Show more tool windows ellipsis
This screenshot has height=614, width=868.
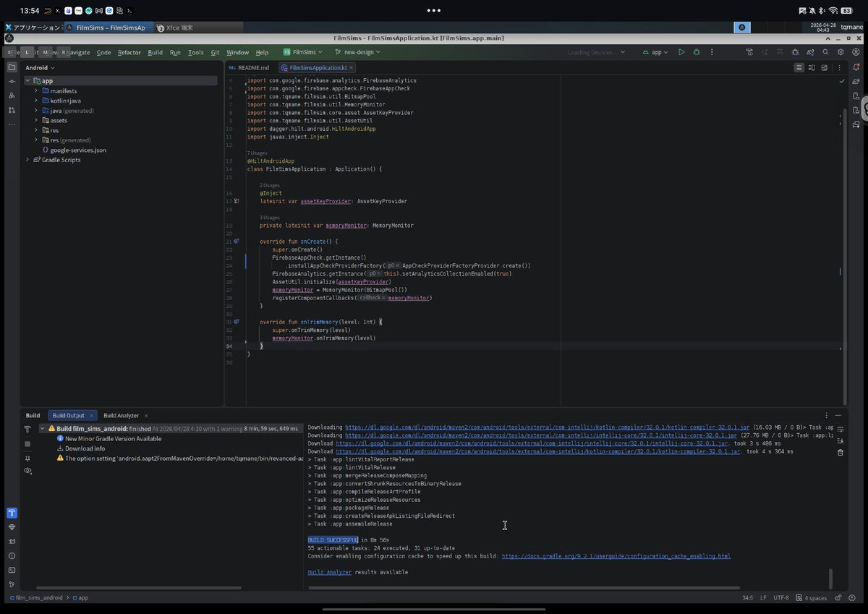(12, 124)
